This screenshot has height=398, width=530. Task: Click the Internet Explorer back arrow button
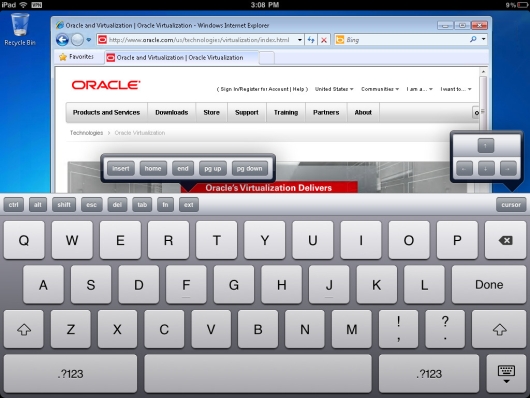[62, 40]
